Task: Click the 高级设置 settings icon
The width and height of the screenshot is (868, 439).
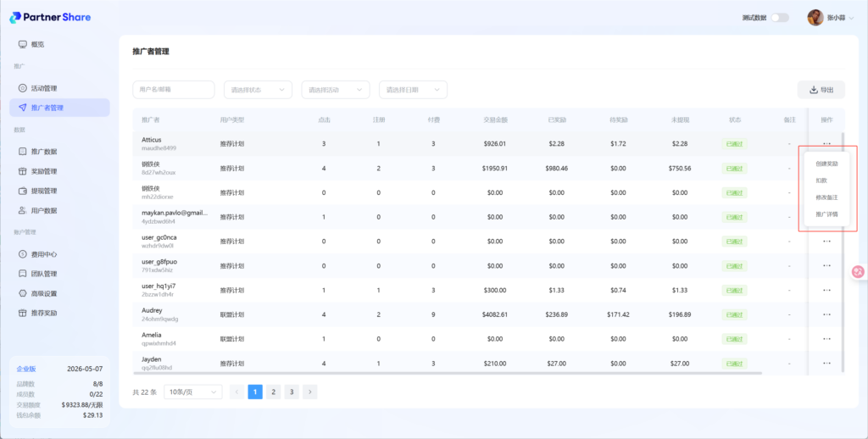Action: point(23,293)
